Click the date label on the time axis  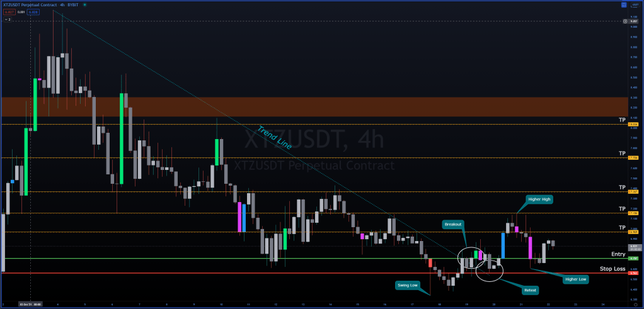tap(30, 305)
